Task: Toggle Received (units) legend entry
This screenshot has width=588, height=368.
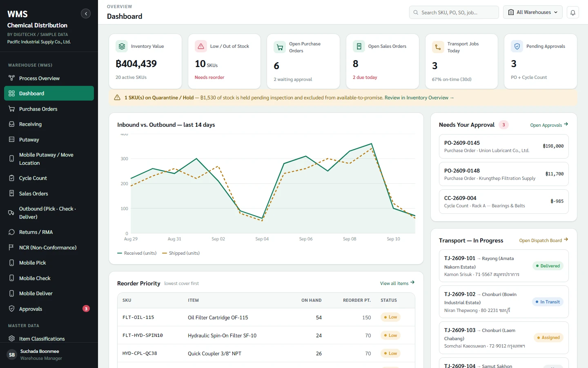Action: click(137, 253)
